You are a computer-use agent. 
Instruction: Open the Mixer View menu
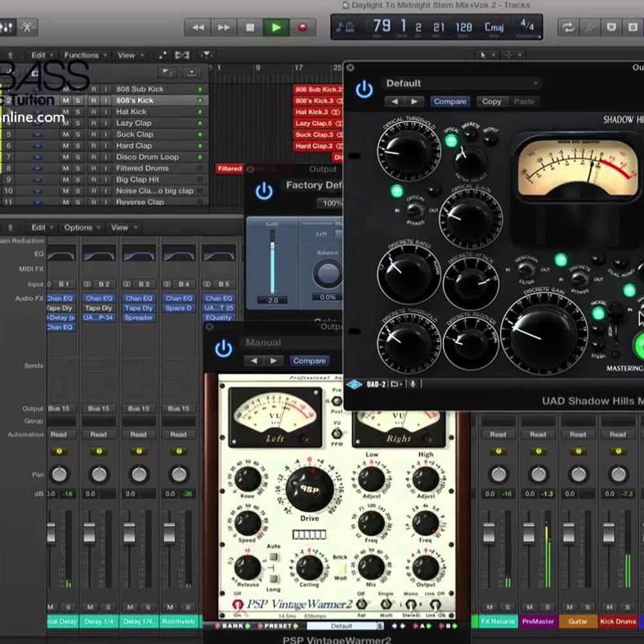[x=124, y=227]
